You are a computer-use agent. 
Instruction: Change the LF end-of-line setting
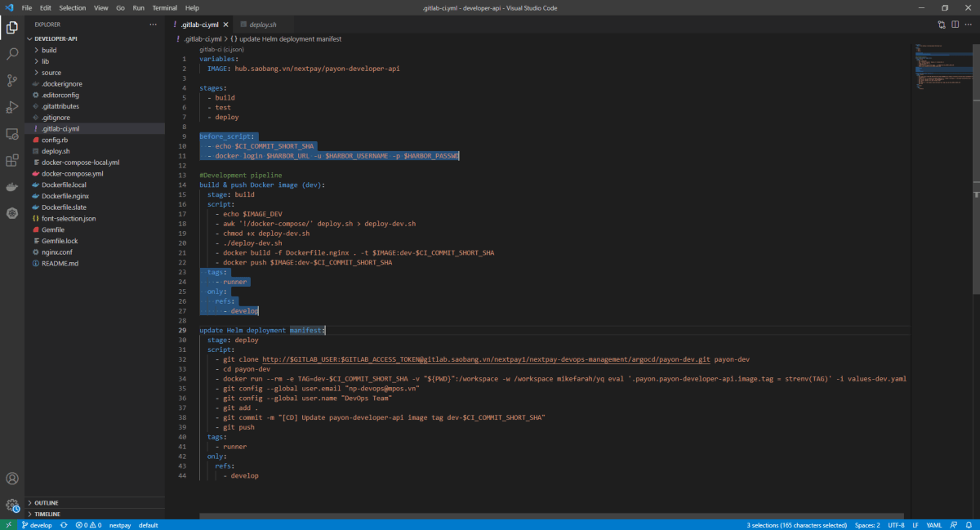915,525
